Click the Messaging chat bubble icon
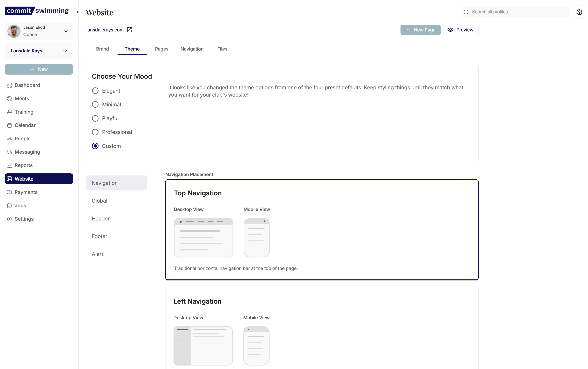Image resolution: width=588 pixels, height=369 pixels. click(9, 152)
